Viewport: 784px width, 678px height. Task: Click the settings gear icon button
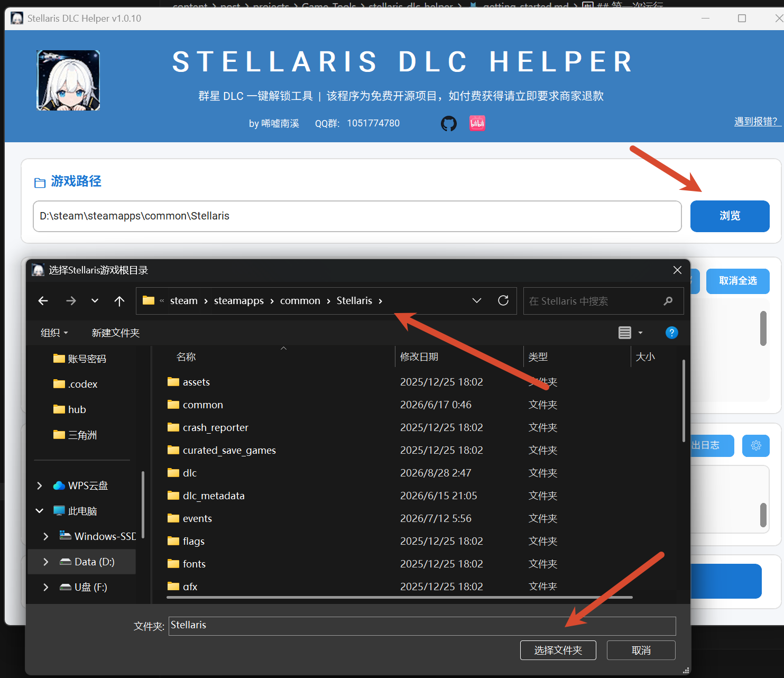[756, 445]
